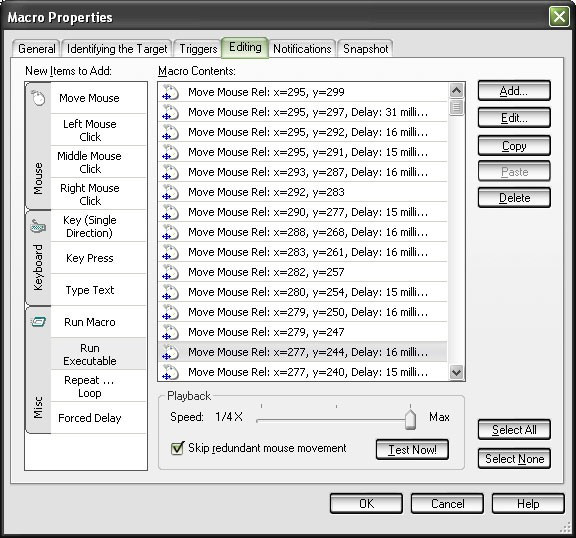
Task: Select Right Mouse Click item
Action: click(x=98, y=194)
